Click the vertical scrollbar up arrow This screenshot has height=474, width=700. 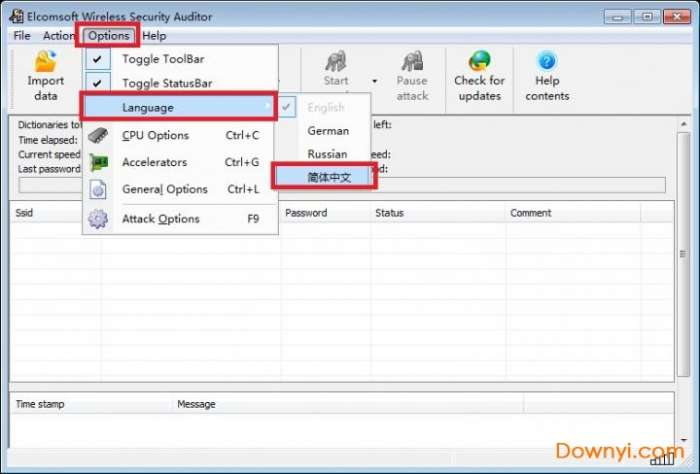(683, 124)
